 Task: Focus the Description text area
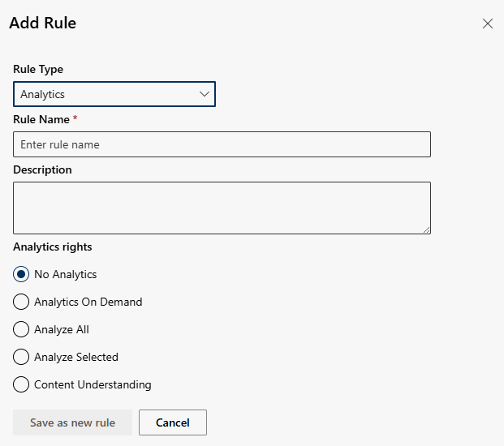tap(222, 208)
